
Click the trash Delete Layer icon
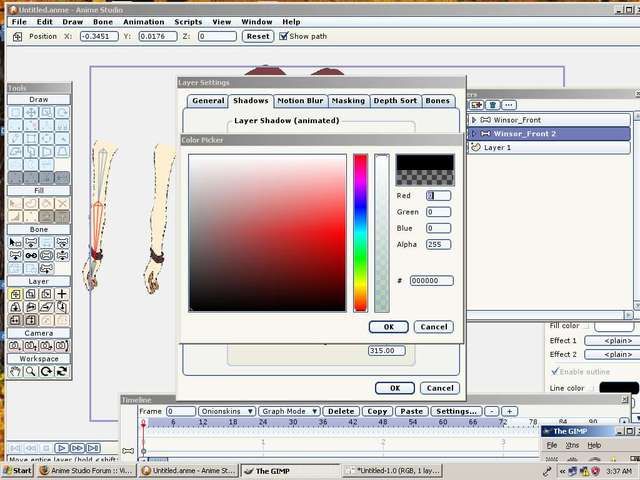click(493, 105)
